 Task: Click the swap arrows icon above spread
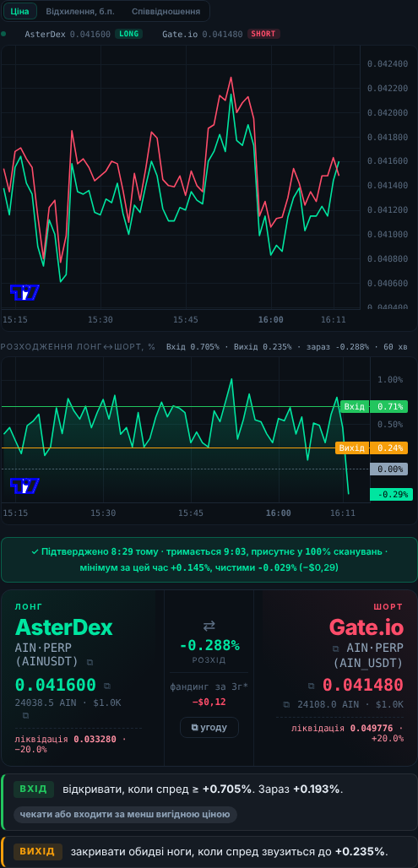click(x=209, y=626)
